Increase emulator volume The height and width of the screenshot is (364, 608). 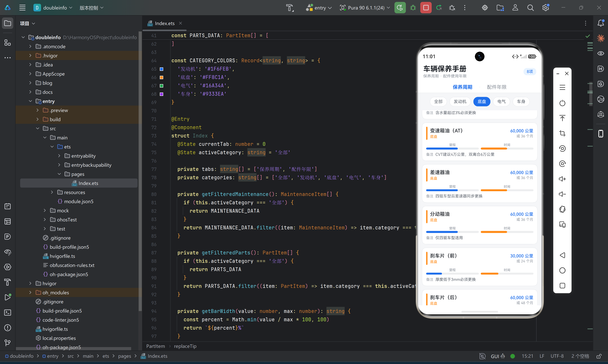[562, 179]
